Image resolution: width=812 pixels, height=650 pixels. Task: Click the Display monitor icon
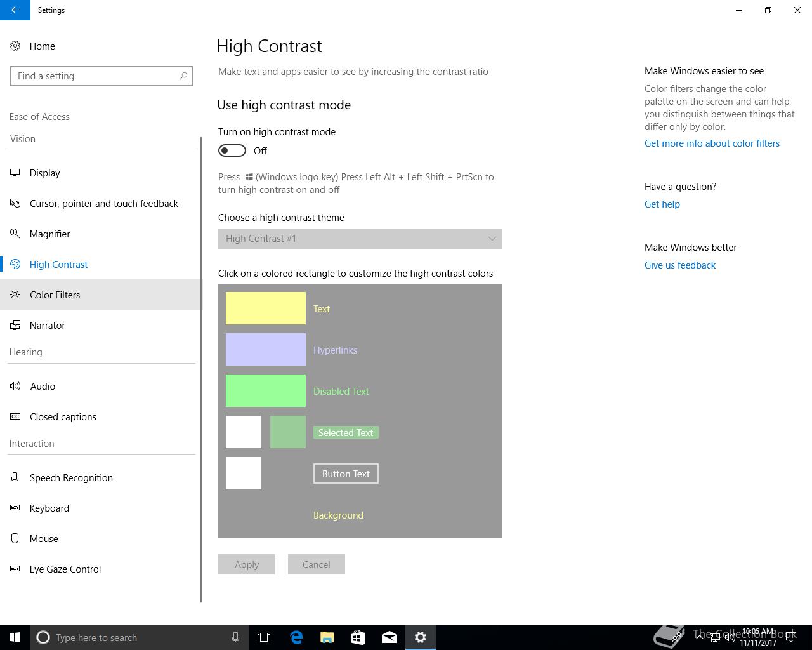tap(15, 173)
